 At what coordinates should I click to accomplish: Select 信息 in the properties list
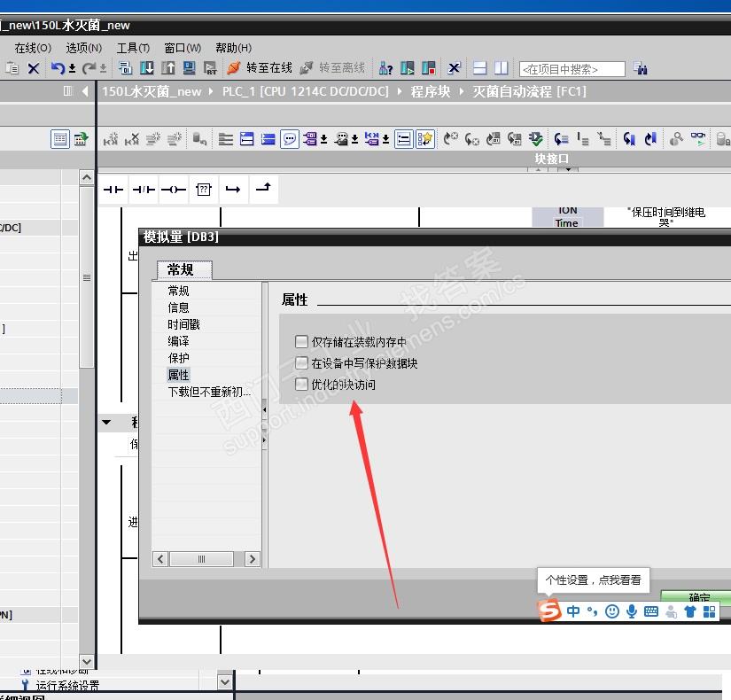(x=179, y=307)
